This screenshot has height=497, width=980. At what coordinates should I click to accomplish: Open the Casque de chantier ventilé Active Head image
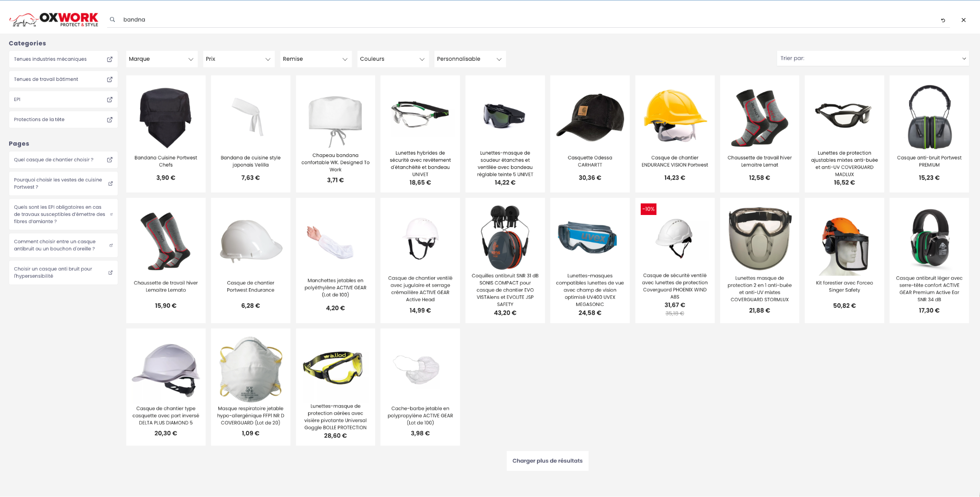[420, 238]
